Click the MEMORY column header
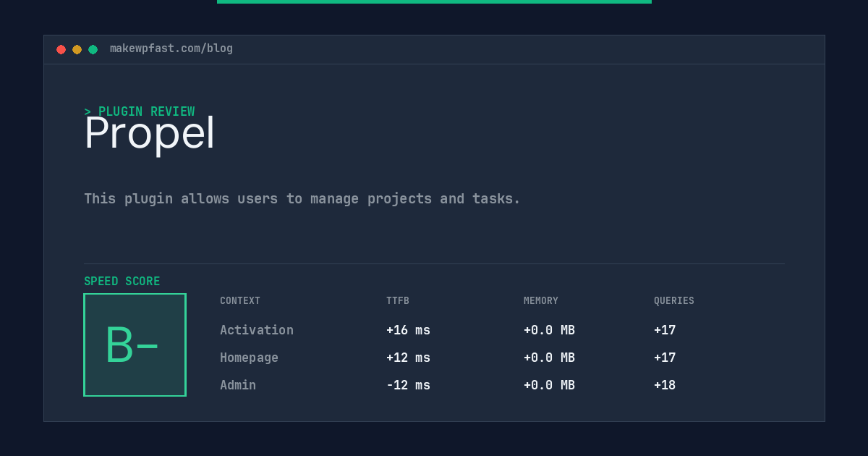 coord(541,301)
